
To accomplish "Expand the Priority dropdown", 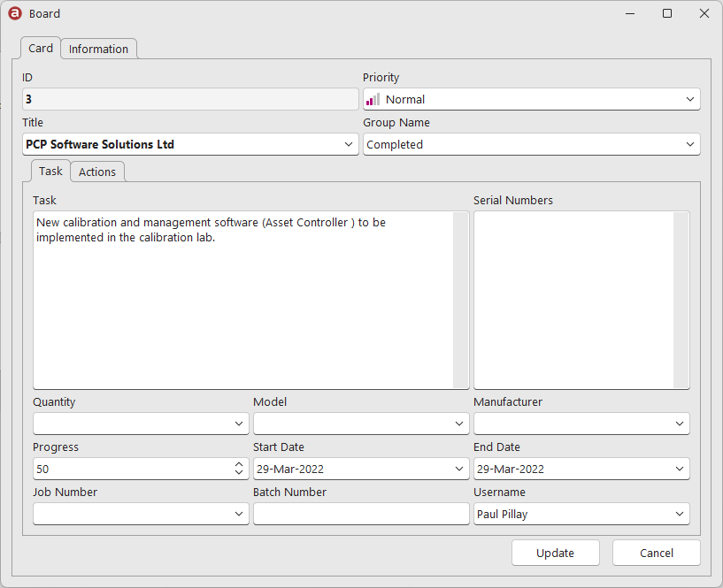I will click(x=689, y=99).
